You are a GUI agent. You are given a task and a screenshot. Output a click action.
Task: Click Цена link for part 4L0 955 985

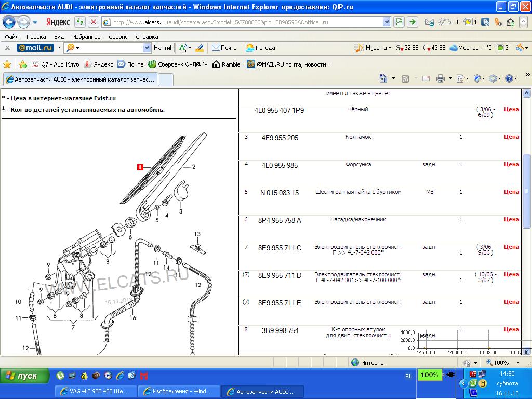point(511,164)
